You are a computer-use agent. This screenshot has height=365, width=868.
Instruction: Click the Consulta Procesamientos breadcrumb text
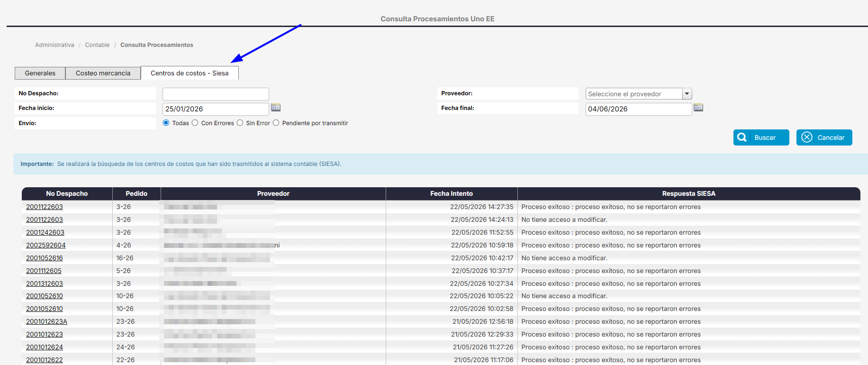157,45
